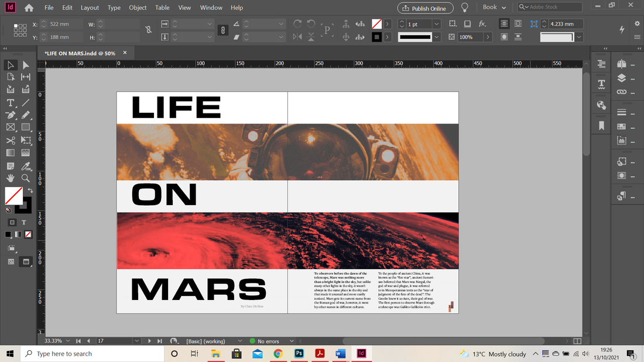Image resolution: width=644 pixels, height=362 pixels.
Task: Open the Bookmarks panel
Action: pos(601,126)
